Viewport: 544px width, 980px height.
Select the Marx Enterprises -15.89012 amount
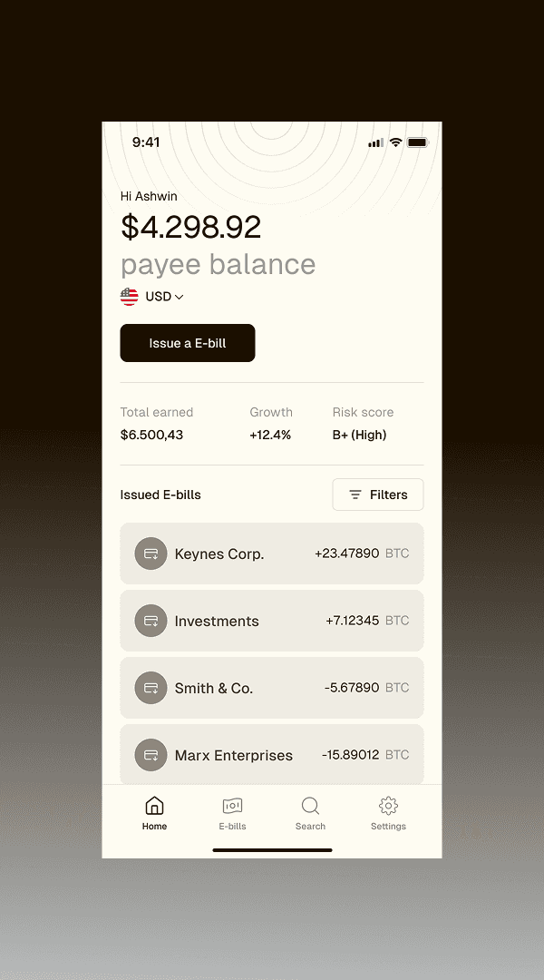350,754
